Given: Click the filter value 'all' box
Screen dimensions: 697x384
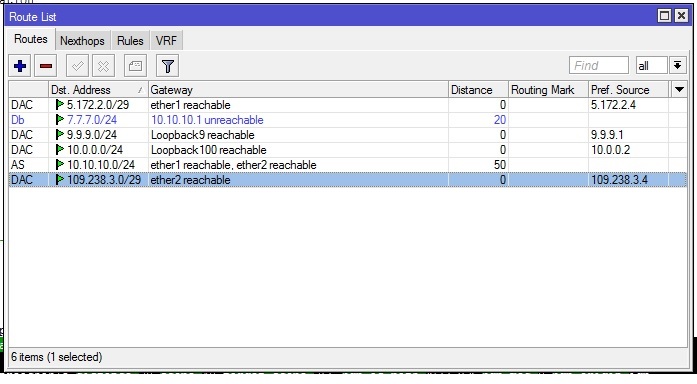Looking at the screenshot, I should (651, 66).
